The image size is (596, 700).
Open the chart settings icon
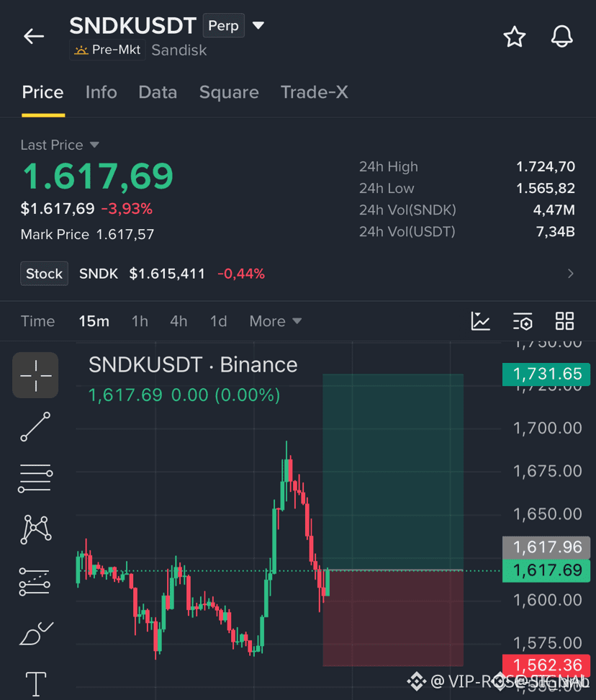tap(523, 321)
